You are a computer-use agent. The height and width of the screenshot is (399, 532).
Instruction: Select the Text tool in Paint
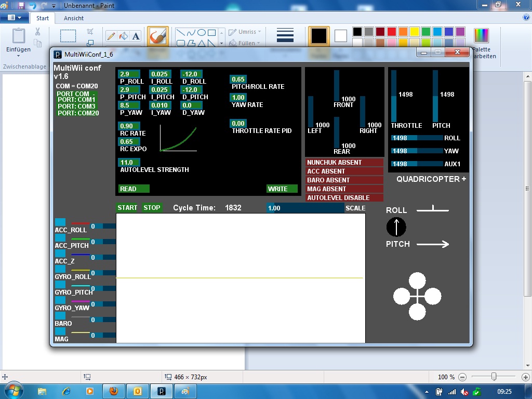point(136,36)
